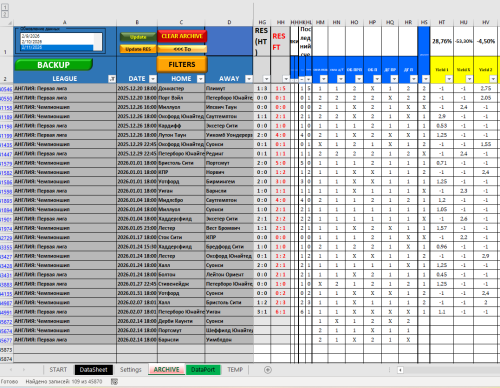
Task: Click cell with team 'Сток Сити'
Action: [181, 238]
